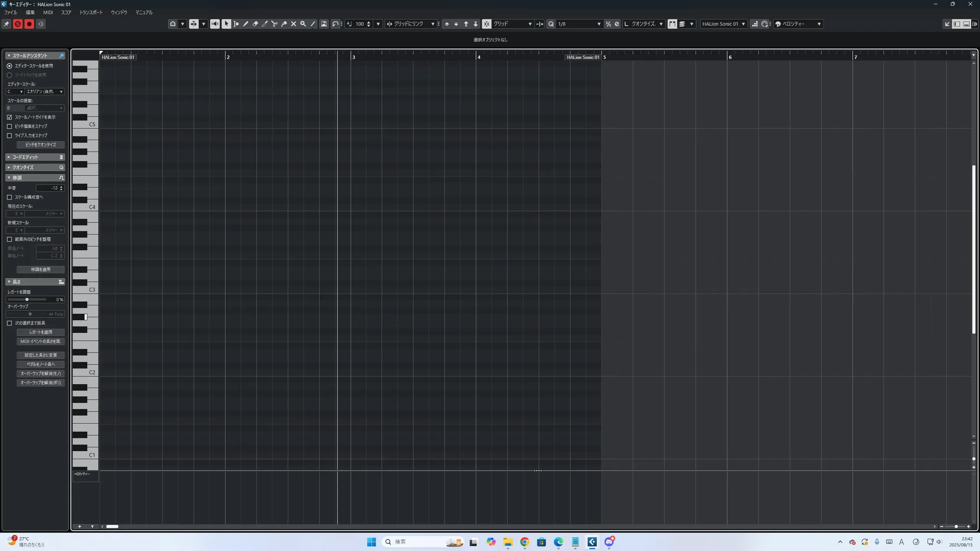Toggle acoustic feedback speaker icon
Viewport: 980px width, 551px height.
[215, 24]
